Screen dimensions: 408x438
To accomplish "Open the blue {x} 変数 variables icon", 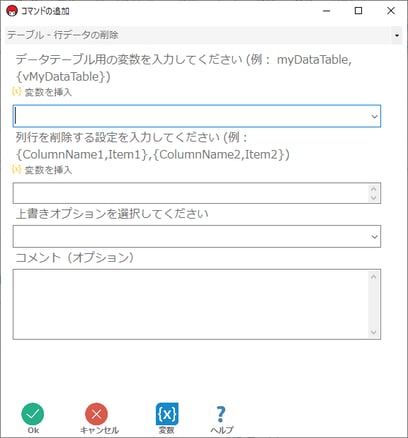I will [x=167, y=414].
